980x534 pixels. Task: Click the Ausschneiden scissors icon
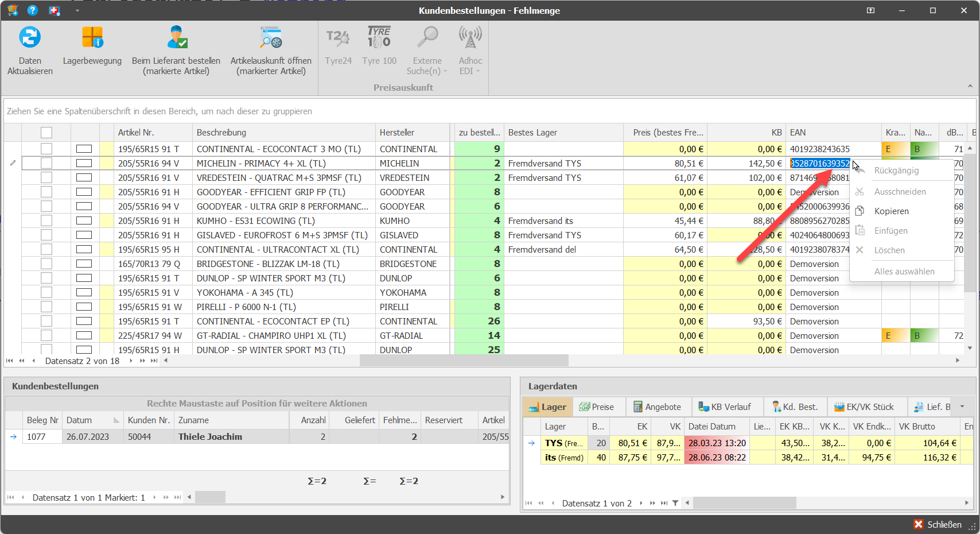[860, 192]
